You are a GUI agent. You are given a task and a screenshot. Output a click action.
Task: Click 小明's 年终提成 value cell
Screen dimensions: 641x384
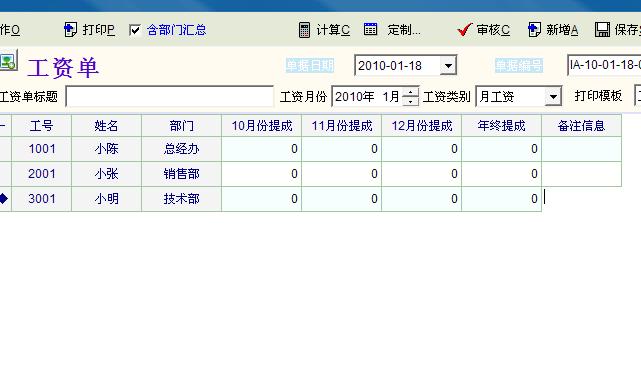[502, 199]
